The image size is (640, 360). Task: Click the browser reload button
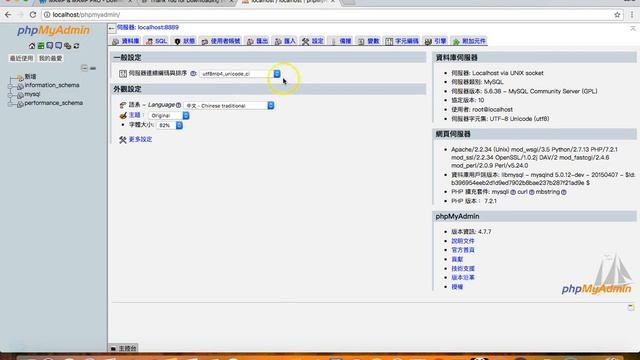33,15
